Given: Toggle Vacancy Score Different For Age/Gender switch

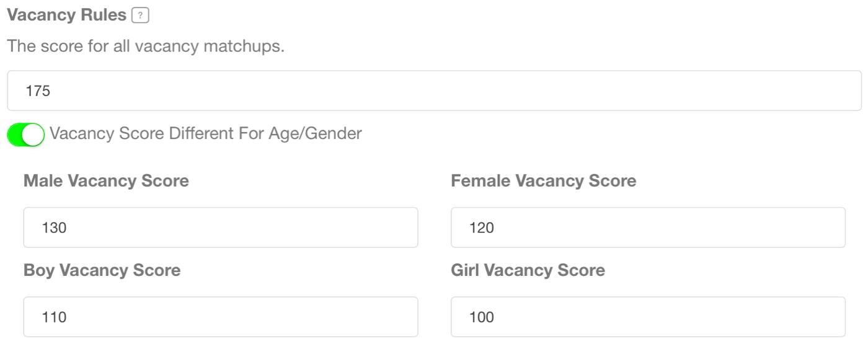Looking at the screenshot, I should (x=26, y=135).
